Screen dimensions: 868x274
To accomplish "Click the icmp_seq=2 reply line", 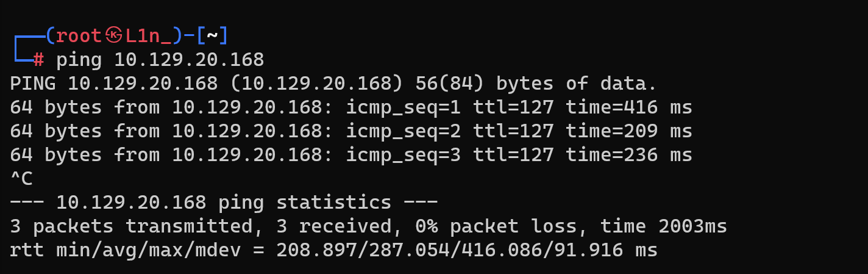I will 351,131.
